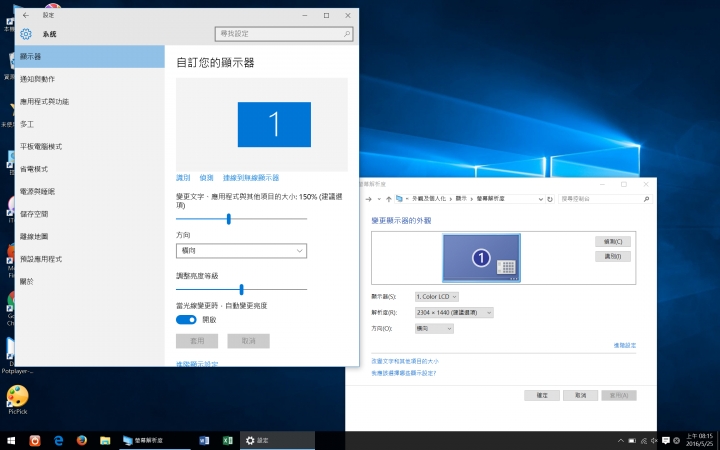
Task: Click the 確定 button in Screen Resolution
Action: [542, 395]
